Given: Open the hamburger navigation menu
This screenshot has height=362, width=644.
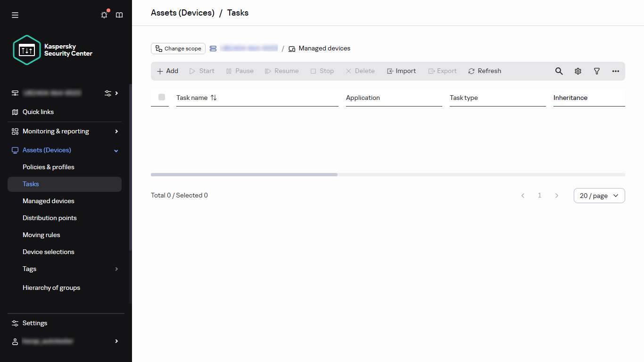Looking at the screenshot, I should (x=15, y=15).
